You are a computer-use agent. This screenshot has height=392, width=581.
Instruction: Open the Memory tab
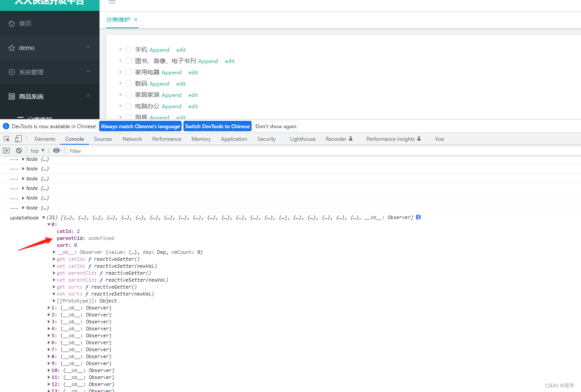201,139
